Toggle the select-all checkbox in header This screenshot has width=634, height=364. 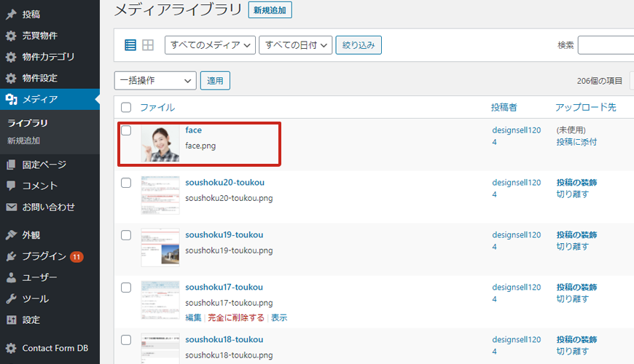126,107
